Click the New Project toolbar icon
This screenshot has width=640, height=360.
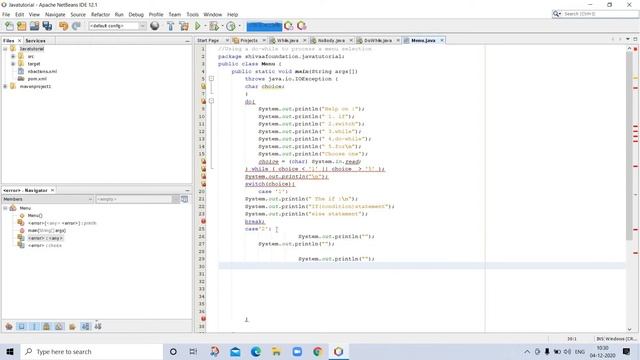22,26
